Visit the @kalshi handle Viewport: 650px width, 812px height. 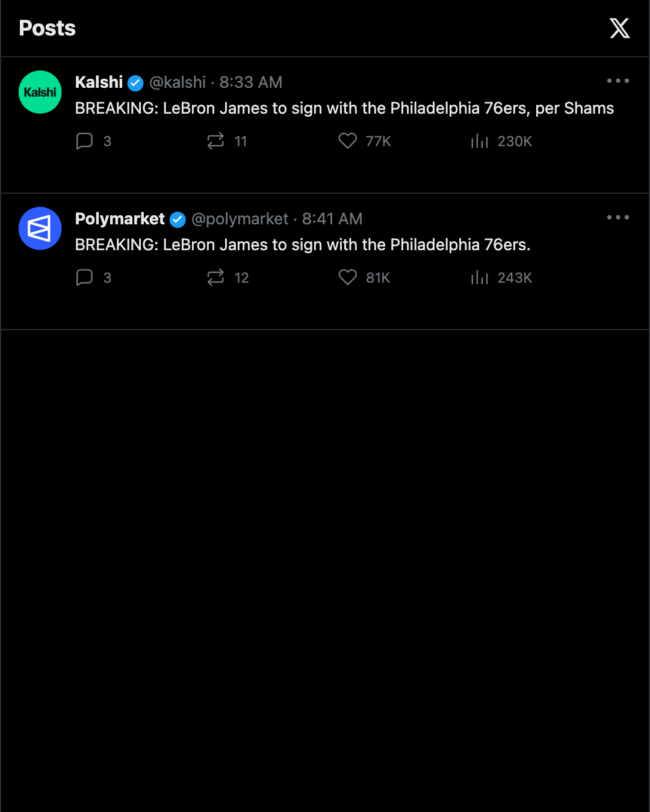(178, 82)
